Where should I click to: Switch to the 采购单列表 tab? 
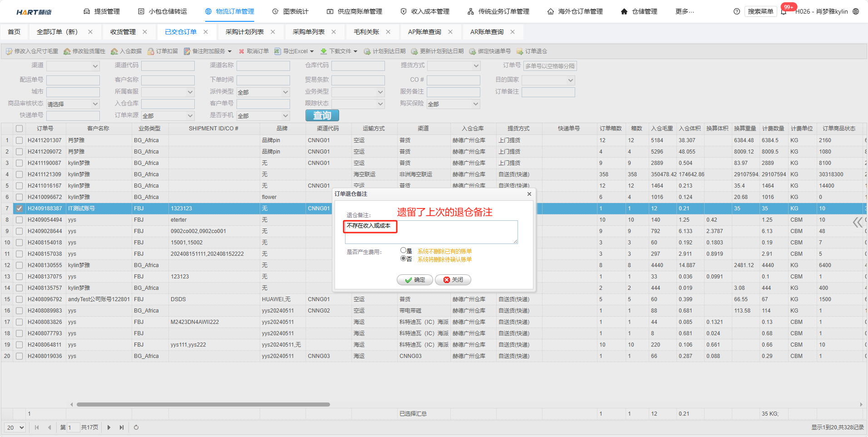coord(308,32)
